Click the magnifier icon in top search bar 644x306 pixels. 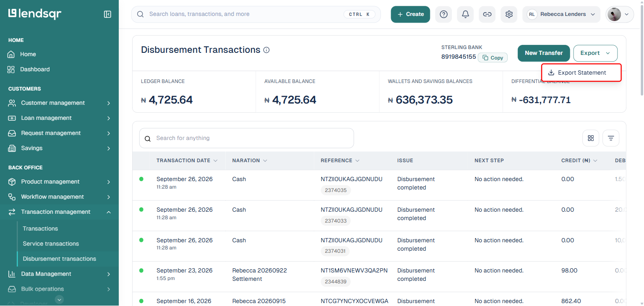141,14
